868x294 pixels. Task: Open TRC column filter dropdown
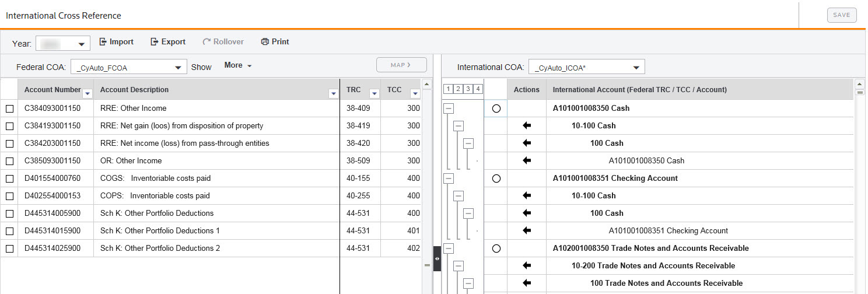click(x=374, y=93)
